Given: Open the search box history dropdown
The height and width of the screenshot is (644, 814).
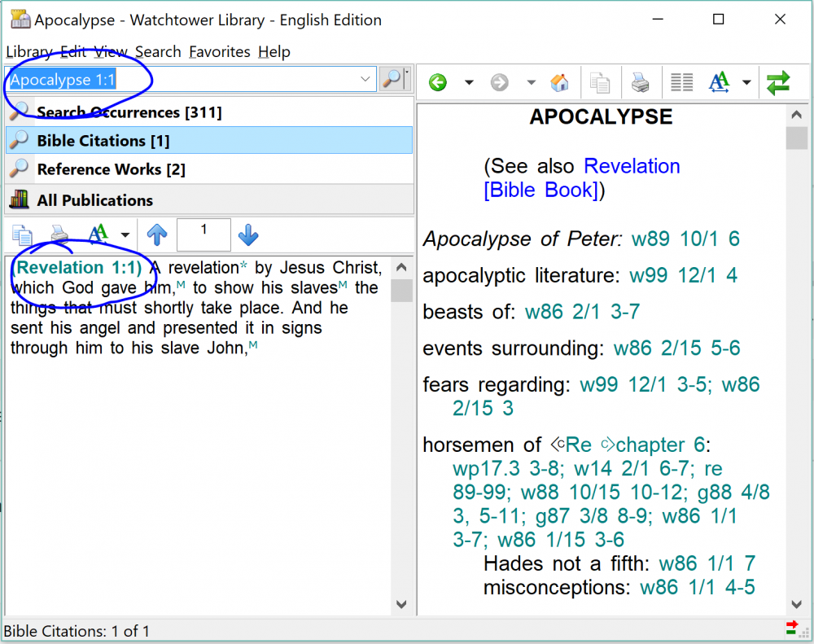Looking at the screenshot, I should pyautogui.click(x=365, y=80).
